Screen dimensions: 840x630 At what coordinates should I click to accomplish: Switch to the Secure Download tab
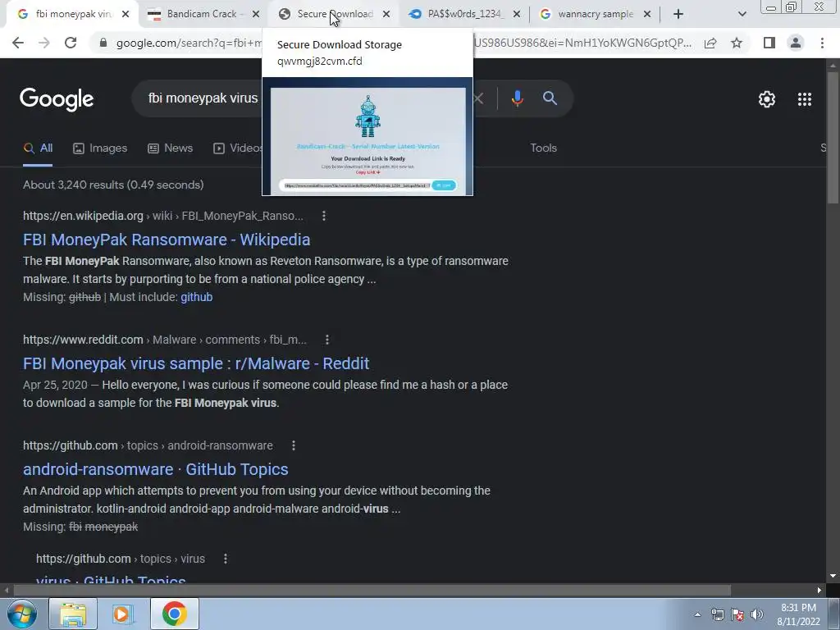click(335, 14)
